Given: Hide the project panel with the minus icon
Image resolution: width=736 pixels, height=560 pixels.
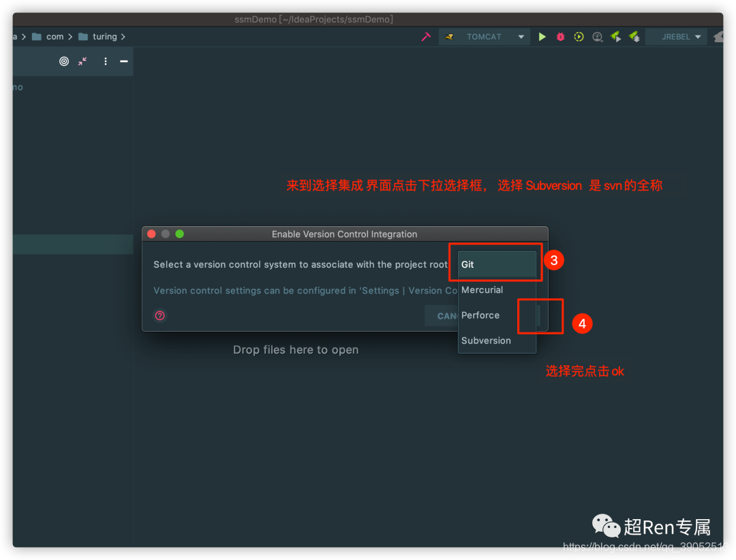Looking at the screenshot, I should coord(124,61).
